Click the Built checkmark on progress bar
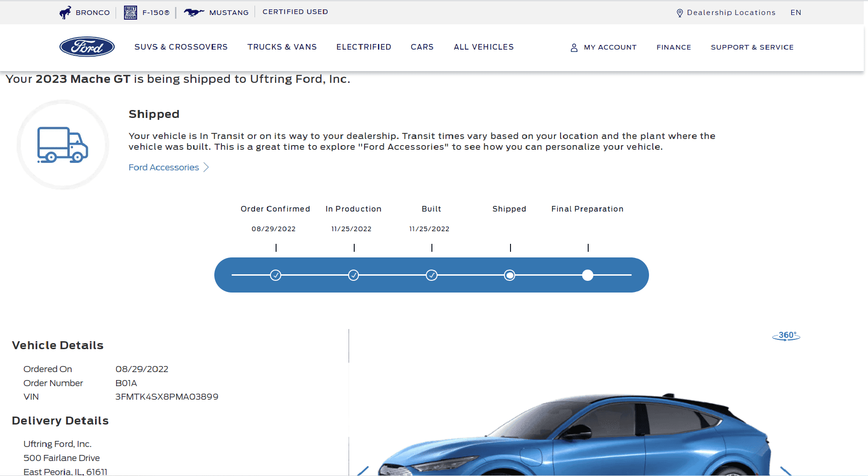The width and height of the screenshot is (868, 476). click(x=432, y=275)
